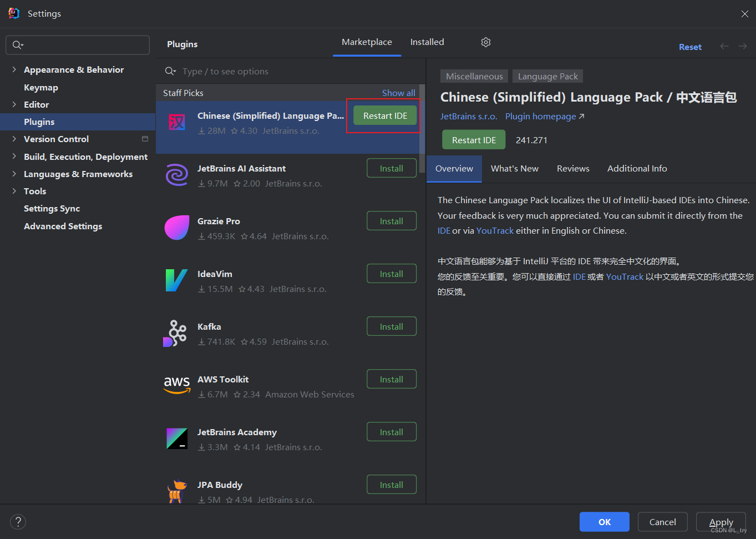The image size is (756, 539).
Task: Select the Kafka plugin row title
Action: point(209,326)
